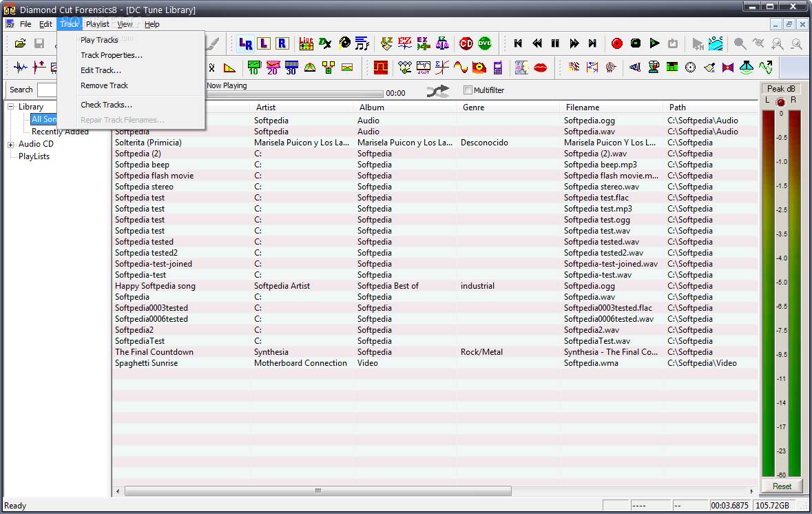Screen dimensions: 812x514
Task: Click the EZ Clean brush icon
Action: [386, 43]
